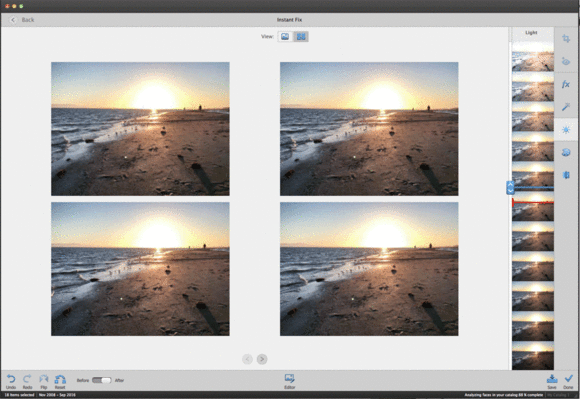This screenshot has width=580, height=399.
Task: Select the Red Eye removal tool
Action: 566,61
